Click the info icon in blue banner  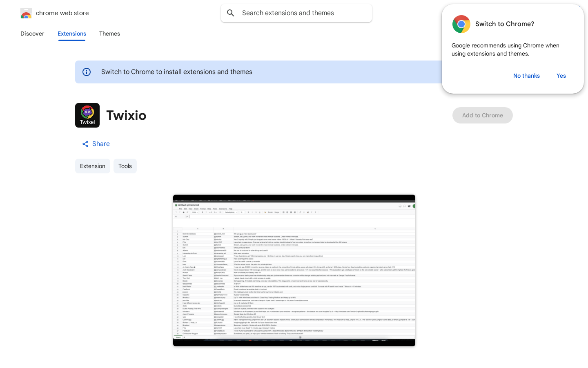[87, 72]
